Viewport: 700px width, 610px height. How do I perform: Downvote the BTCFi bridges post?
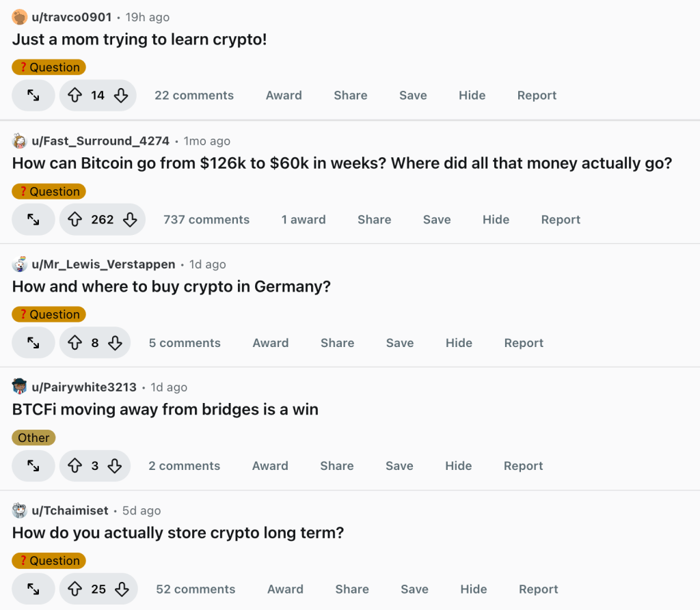pyautogui.click(x=115, y=466)
